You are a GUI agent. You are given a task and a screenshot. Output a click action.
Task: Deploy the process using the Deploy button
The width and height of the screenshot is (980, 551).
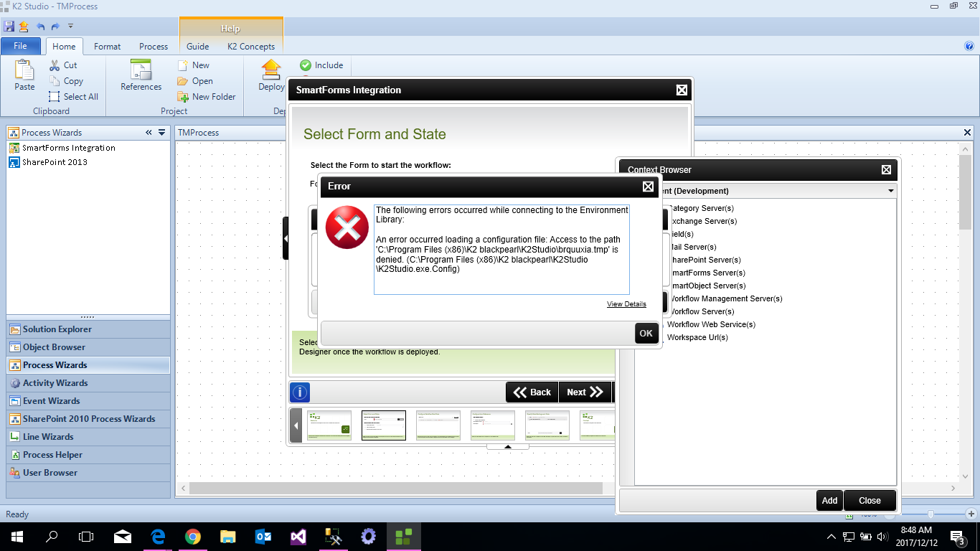pyautogui.click(x=271, y=75)
